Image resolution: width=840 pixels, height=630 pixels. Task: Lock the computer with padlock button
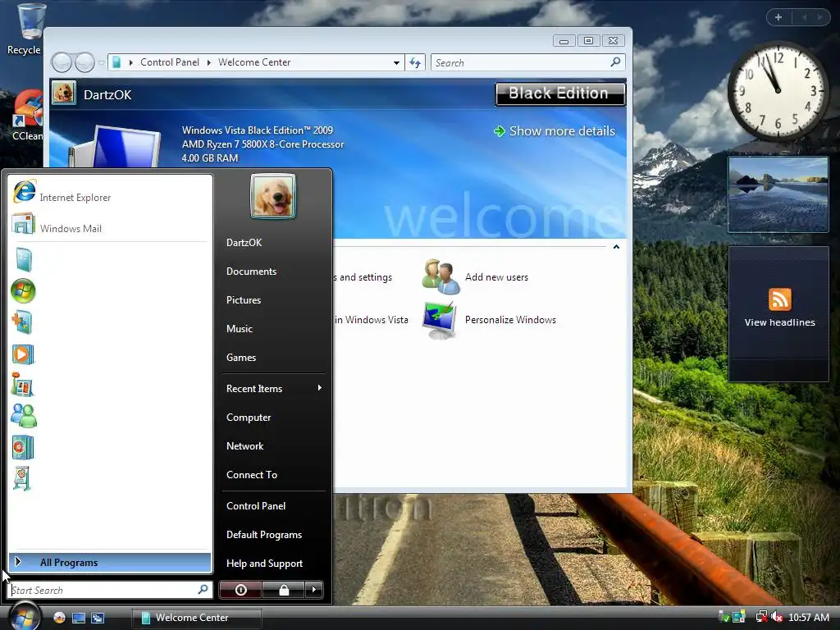pyautogui.click(x=284, y=590)
